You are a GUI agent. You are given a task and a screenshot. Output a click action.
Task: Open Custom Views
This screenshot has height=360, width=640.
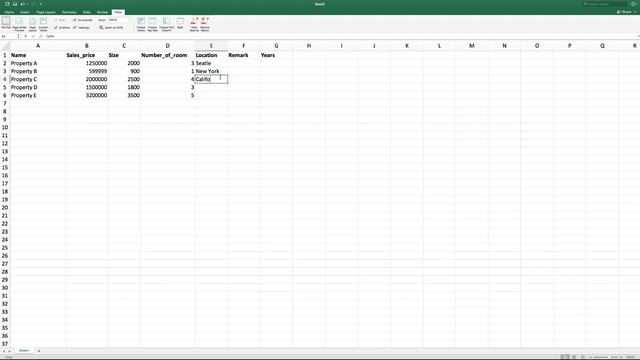(43, 24)
